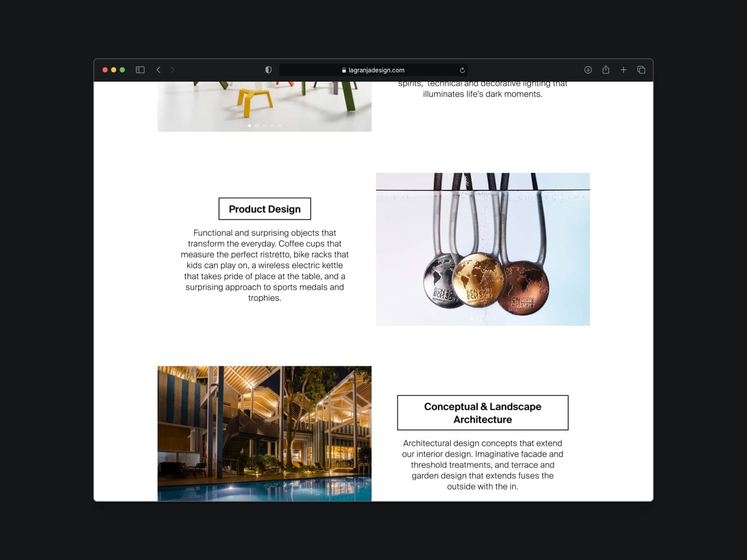Click the text "outside with the in."

(483, 487)
